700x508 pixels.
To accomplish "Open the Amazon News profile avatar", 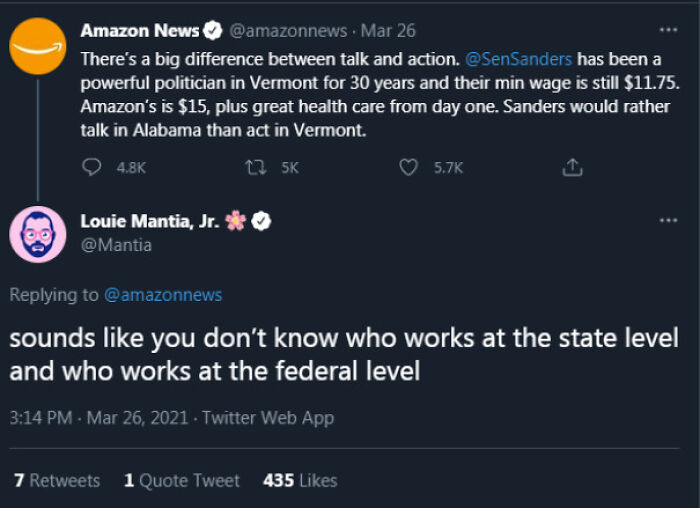I will point(38,43).
